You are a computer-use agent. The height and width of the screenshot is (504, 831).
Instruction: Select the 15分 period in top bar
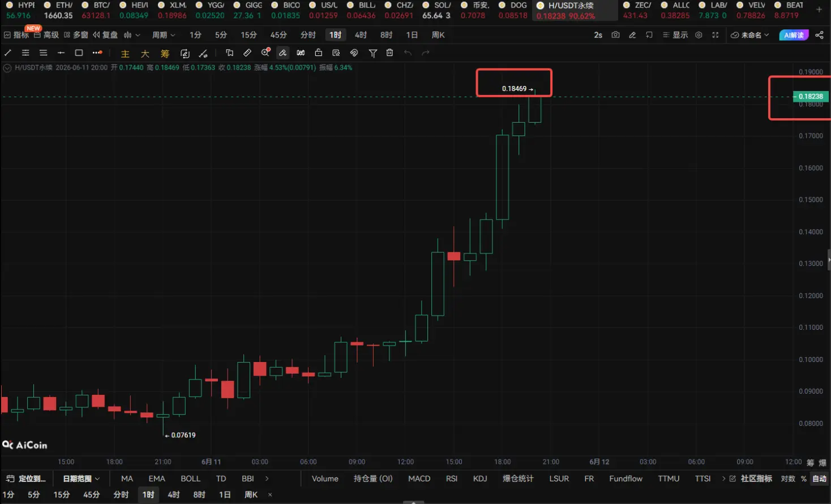[x=249, y=35]
